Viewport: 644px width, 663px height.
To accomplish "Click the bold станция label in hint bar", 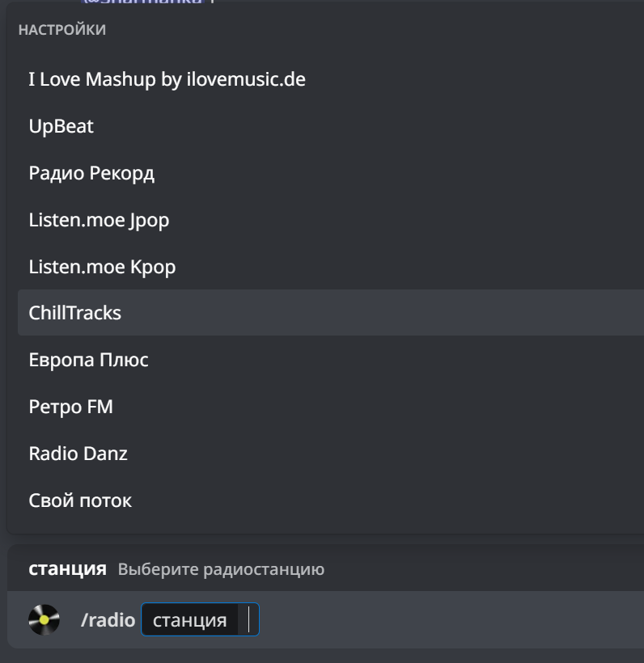I will click(67, 568).
